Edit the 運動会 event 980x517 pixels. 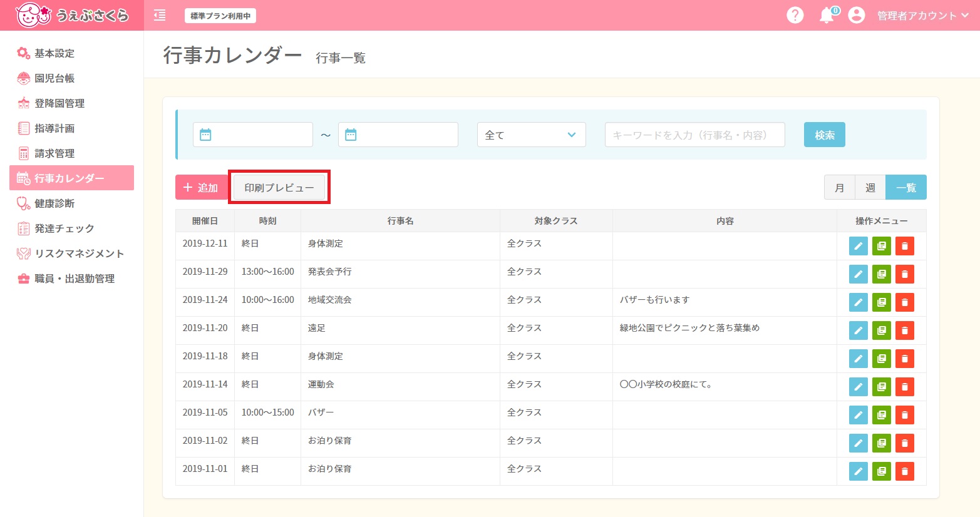(859, 387)
